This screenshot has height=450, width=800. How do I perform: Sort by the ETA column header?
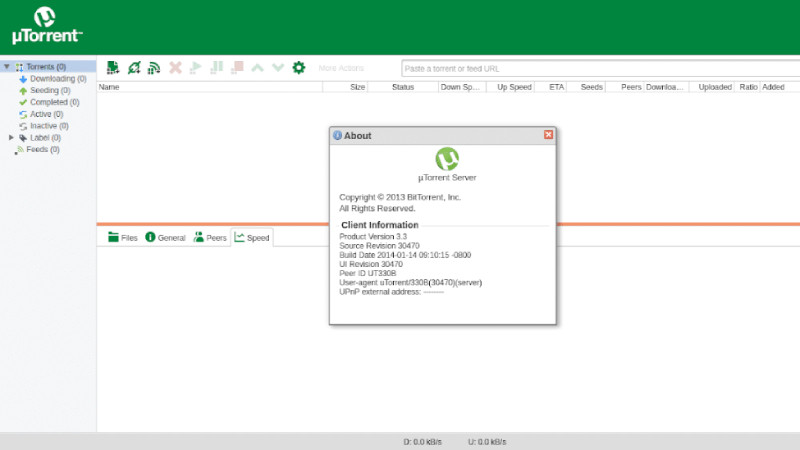[551, 87]
